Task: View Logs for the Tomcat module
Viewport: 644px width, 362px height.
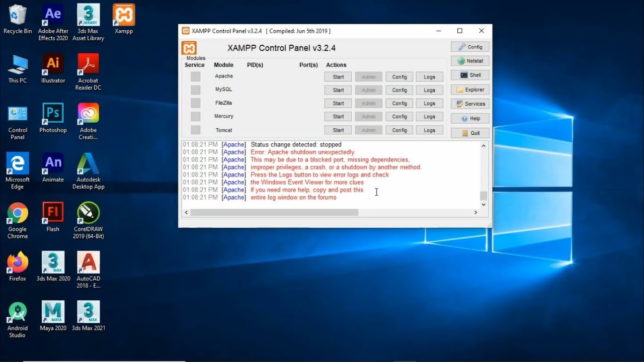Action: [x=430, y=130]
